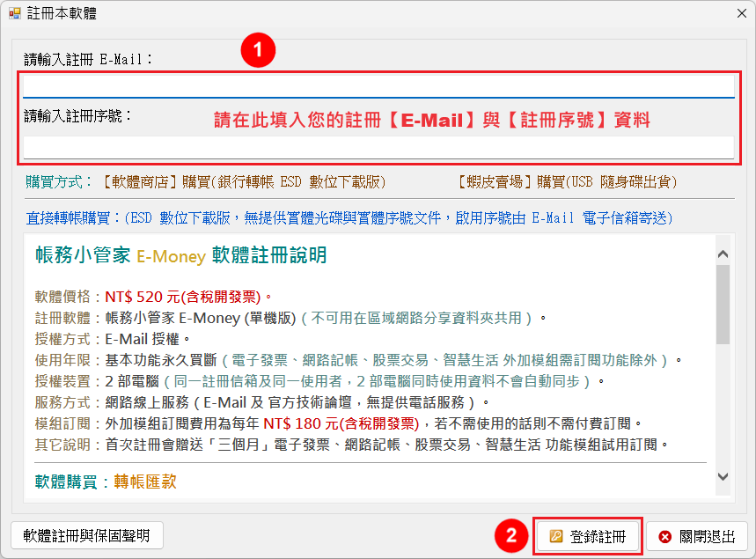The image size is (756, 559).
Task: Click the 軟體購買：轉帳匯款 heading
Action: click(x=106, y=482)
